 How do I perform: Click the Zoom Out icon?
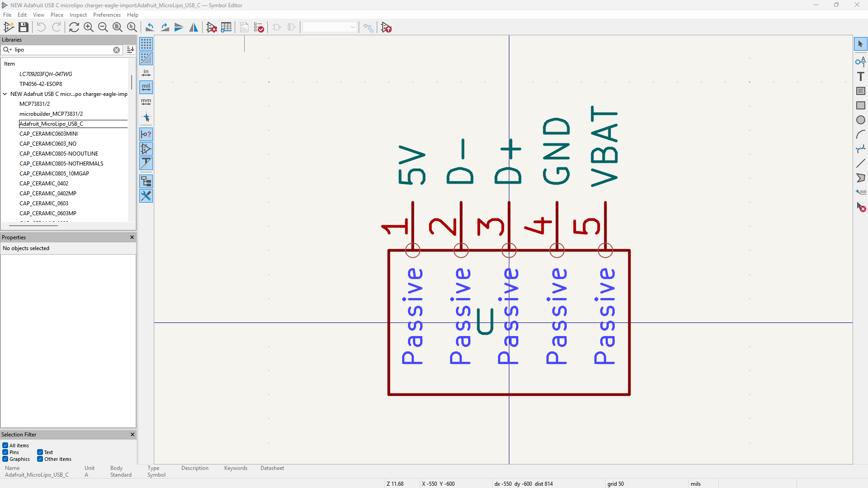(x=103, y=27)
